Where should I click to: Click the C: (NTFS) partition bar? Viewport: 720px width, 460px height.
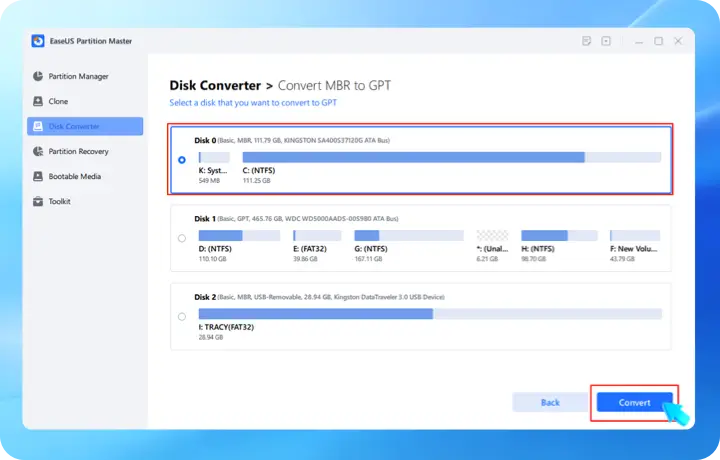pyautogui.click(x=451, y=157)
